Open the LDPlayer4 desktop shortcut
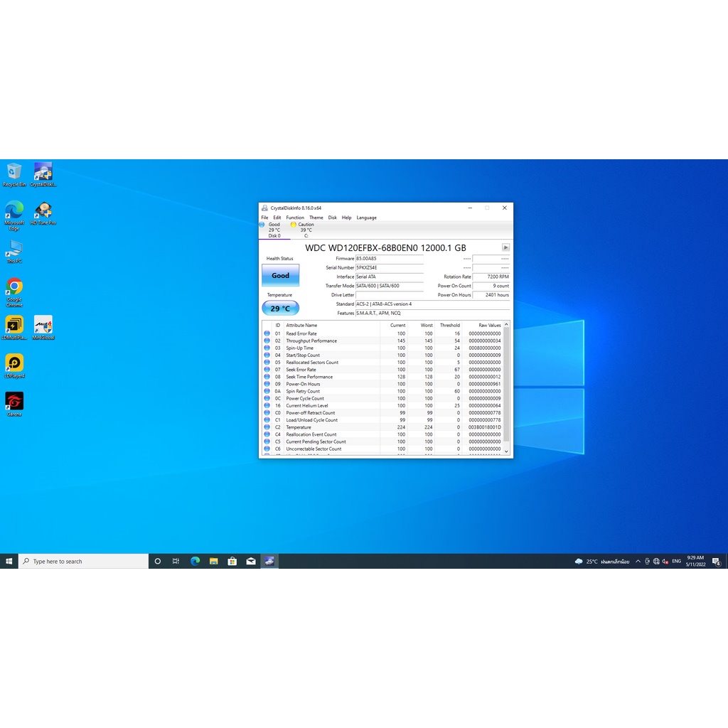 tap(14, 364)
